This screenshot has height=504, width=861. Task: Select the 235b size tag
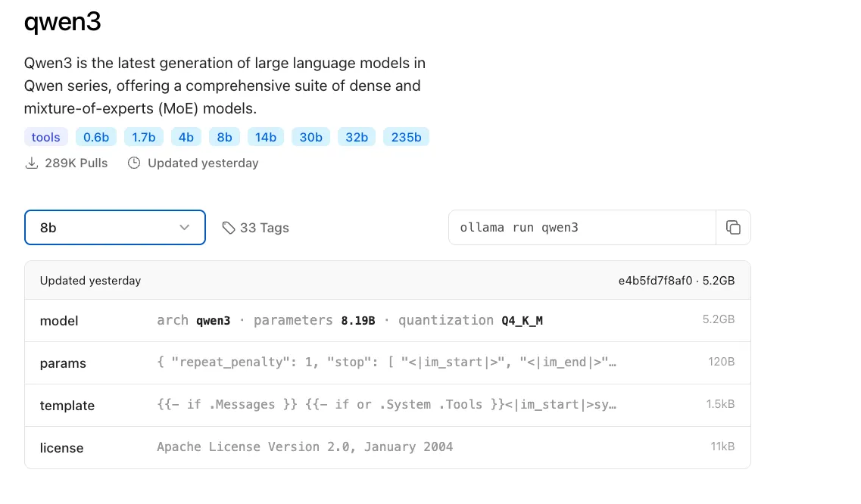pyautogui.click(x=406, y=137)
